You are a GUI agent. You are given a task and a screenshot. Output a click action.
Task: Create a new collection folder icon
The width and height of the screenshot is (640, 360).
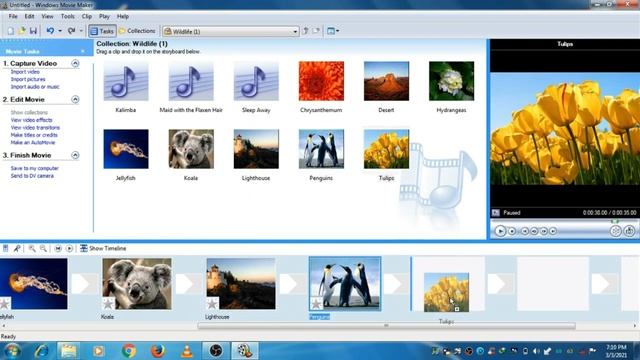tap(316, 31)
